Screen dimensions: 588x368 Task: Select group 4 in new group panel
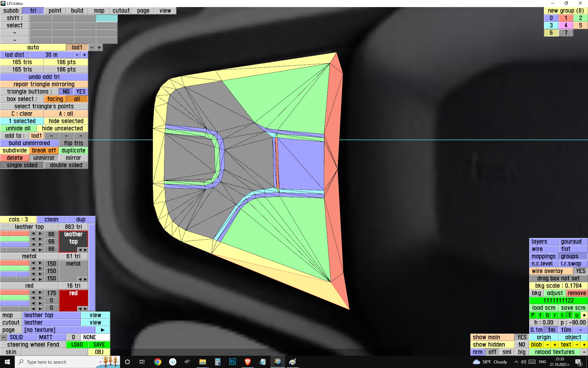pyautogui.click(x=566, y=25)
